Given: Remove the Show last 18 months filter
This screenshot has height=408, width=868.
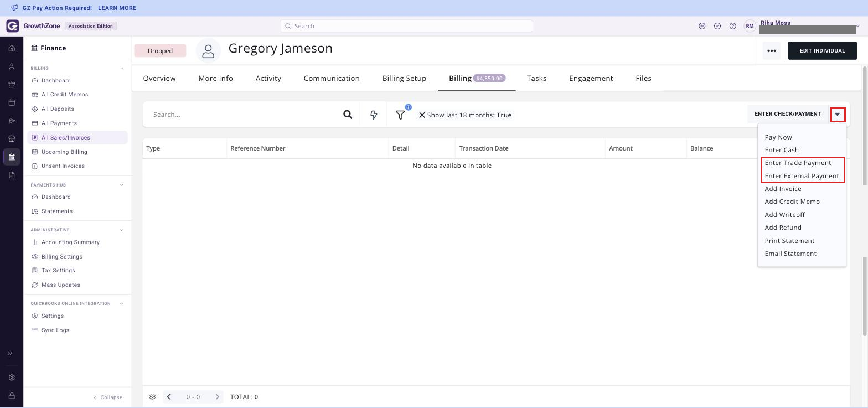Looking at the screenshot, I should (x=422, y=115).
